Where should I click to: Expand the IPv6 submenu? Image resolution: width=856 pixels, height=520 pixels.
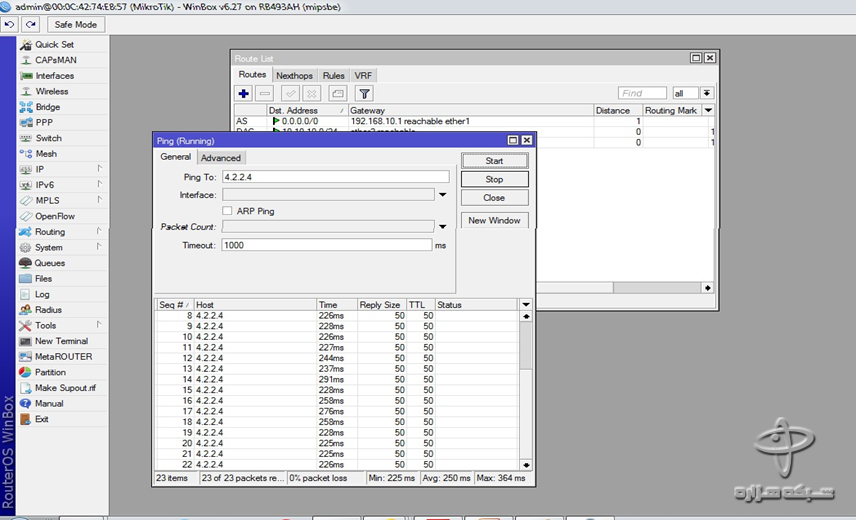point(99,184)
